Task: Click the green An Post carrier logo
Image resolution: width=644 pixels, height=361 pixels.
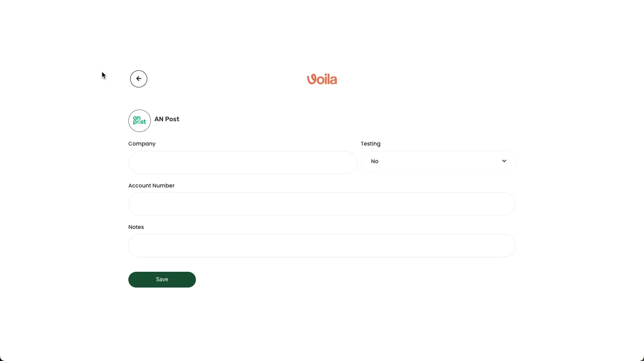Action: (140, 121)
